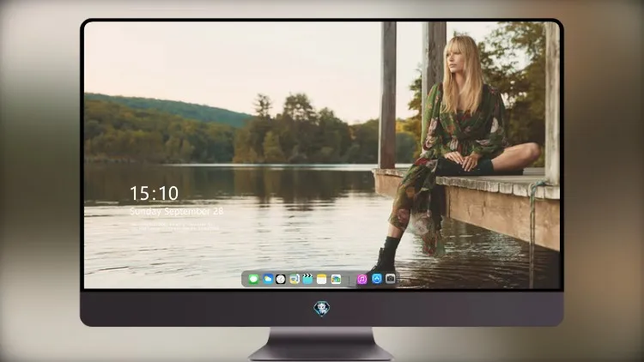Launch the Weather app from the dock
The height and width of the screenshot is (362, 644).
pyautogui.click(x=268, y=279)
